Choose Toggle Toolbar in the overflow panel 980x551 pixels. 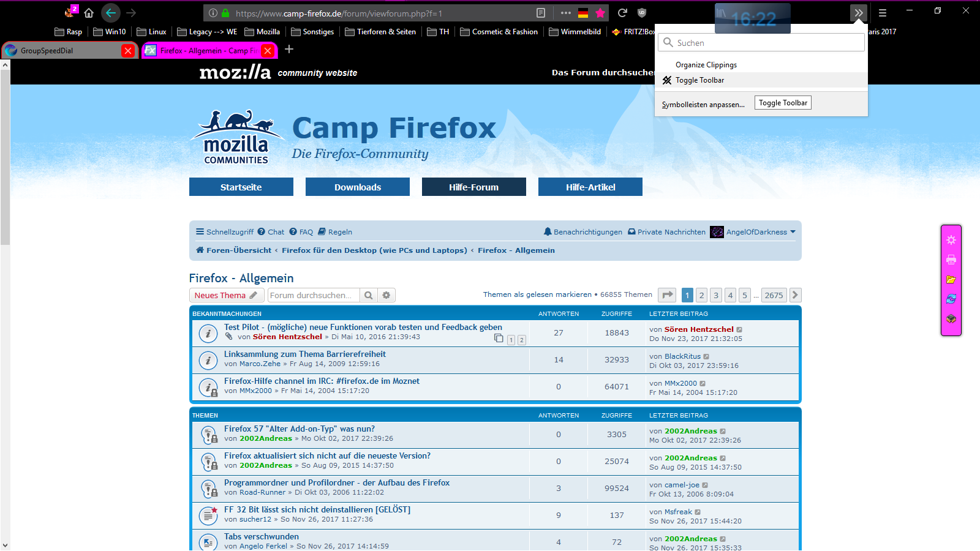(761, 80)
